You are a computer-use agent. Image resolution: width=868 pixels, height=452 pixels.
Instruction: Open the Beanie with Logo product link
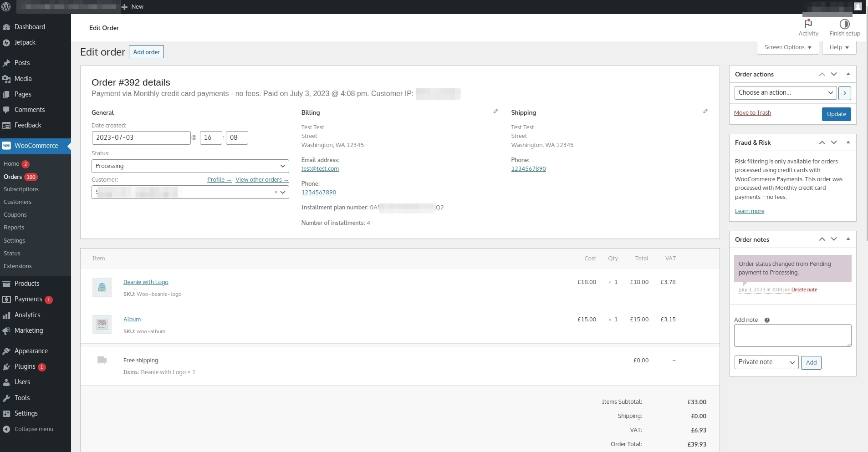pos(146,282)
